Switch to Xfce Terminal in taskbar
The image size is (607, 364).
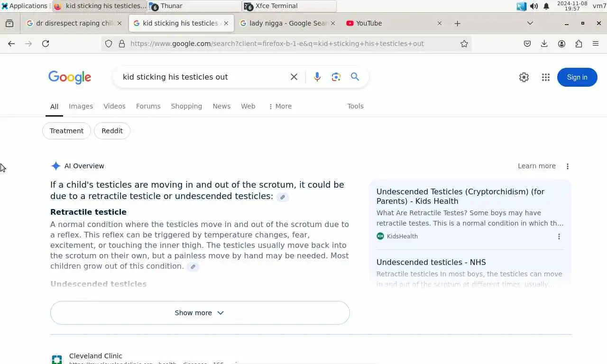point(289,6)
